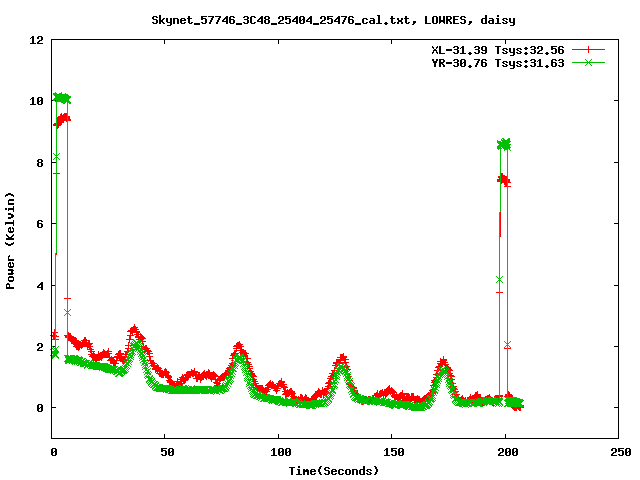
Task: Click the x-axis tick label 50
Action: tap(167, 452)
